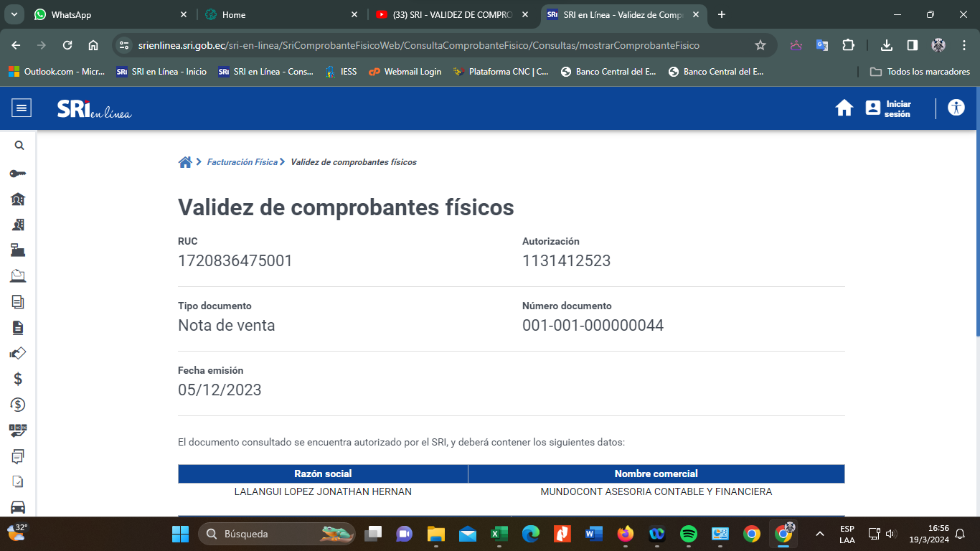Click the key icon in sidebar

pyautogui.click(x=18, y=174)
